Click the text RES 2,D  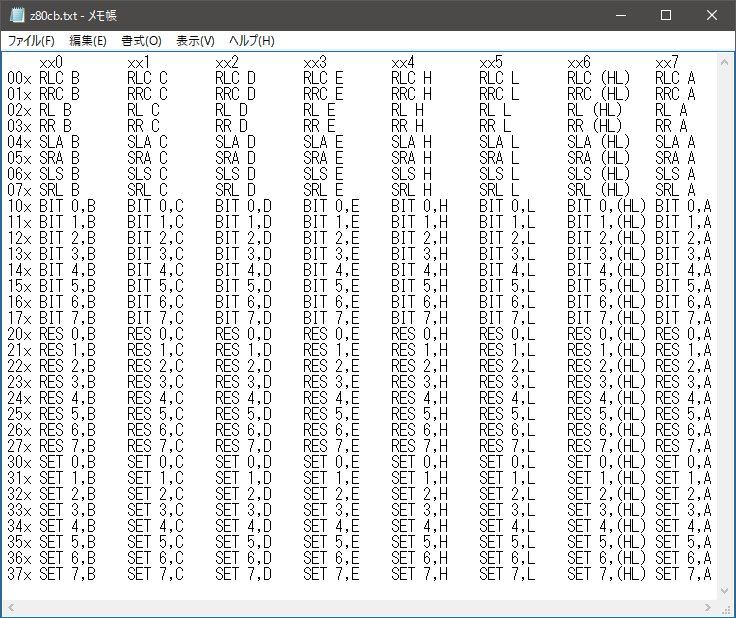[243, 366]
